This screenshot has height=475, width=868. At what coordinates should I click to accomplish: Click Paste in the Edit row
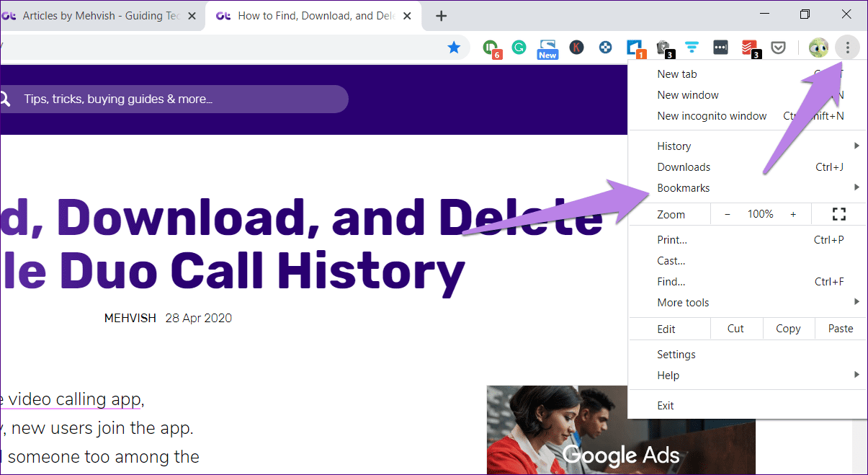(841, 328)
